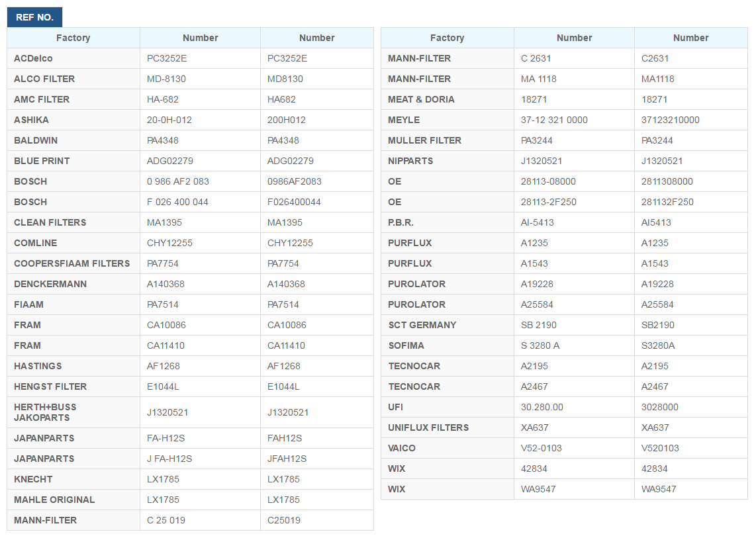Image resolution: width=756 pixels, height=538 pixels.
Task: Select the SOFIMA factory cell
Action: (x=448, y=345)
